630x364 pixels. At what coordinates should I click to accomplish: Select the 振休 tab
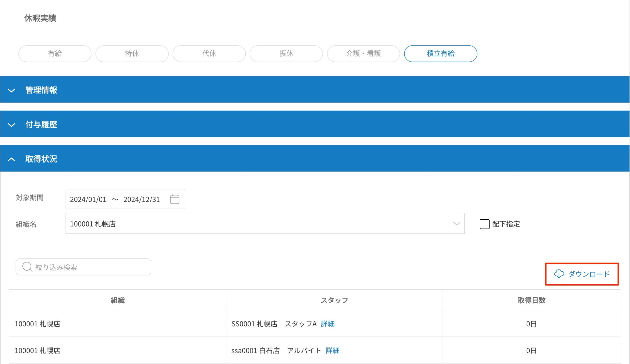tap(286, 53)
